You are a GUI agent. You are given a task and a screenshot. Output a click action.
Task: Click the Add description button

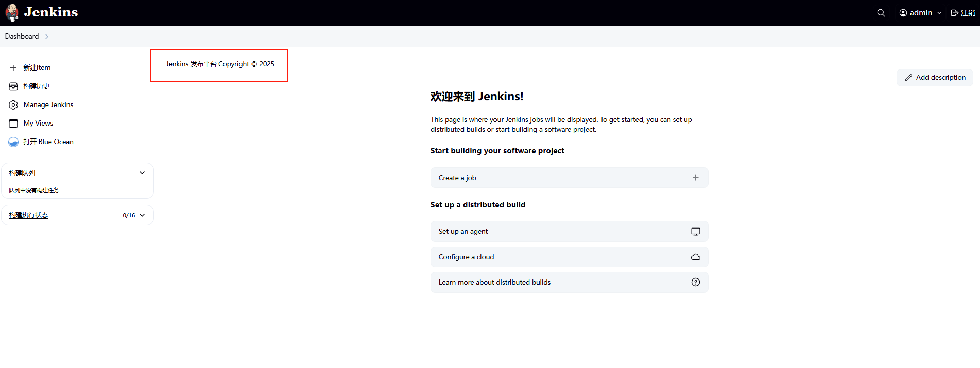[935, 78]
